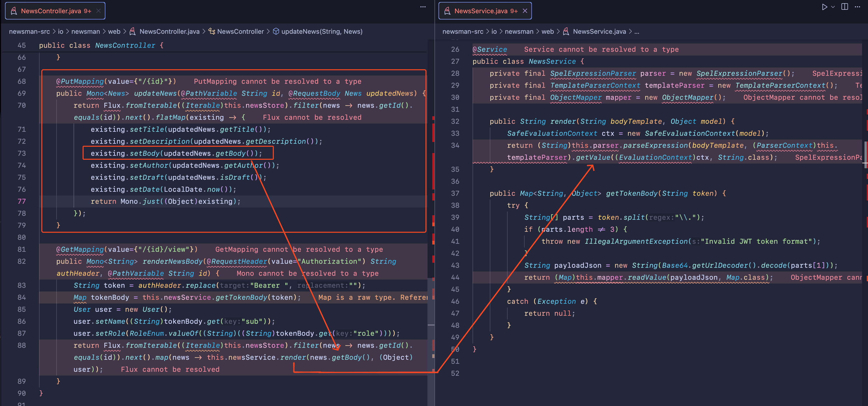Click the Java file icon on the NewsService.java tab
This screenshot has width=868, height=406.
tap(447, 11)
